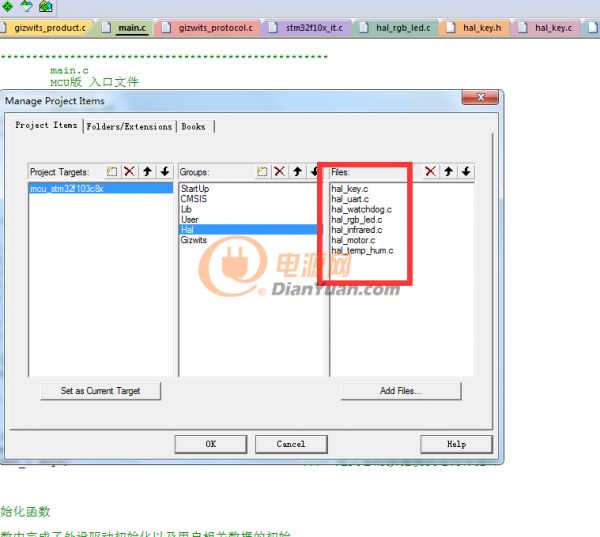
Task: Create a new group in Groups
Action: pyautogui.click(x=262, y=171)
